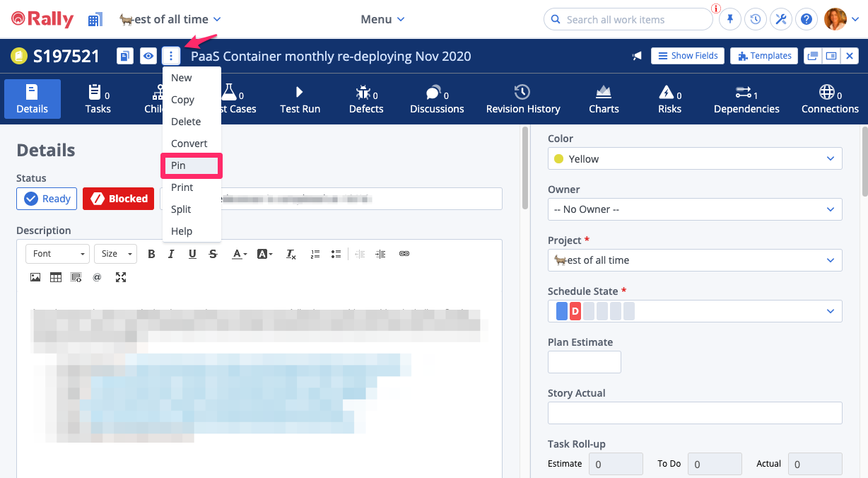Viewport: 868px width, 478px height.
Task: Select Convert from the open context menu
Action: (189, 143)
